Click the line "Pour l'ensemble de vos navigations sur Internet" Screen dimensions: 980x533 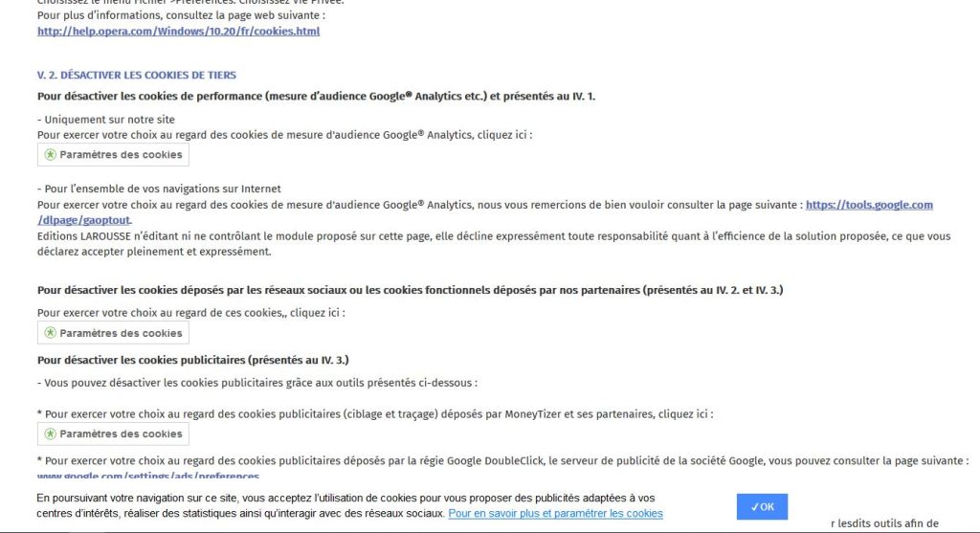click(x=159, y=189)
